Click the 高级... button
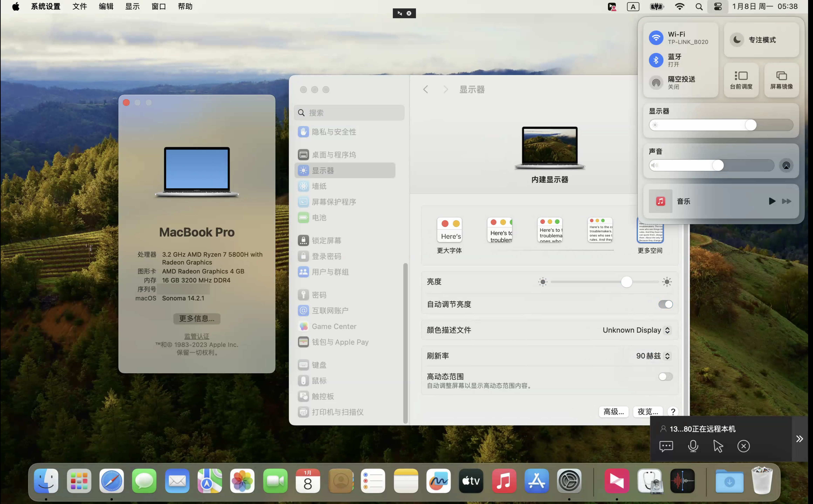813x504 pixels. [x=614, y=412]
